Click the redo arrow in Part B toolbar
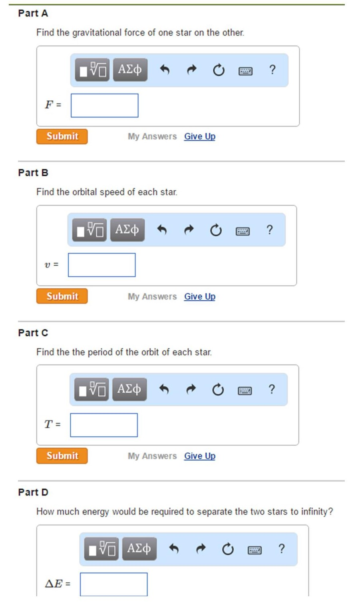 pyautogui.click(x=188, y=229)
